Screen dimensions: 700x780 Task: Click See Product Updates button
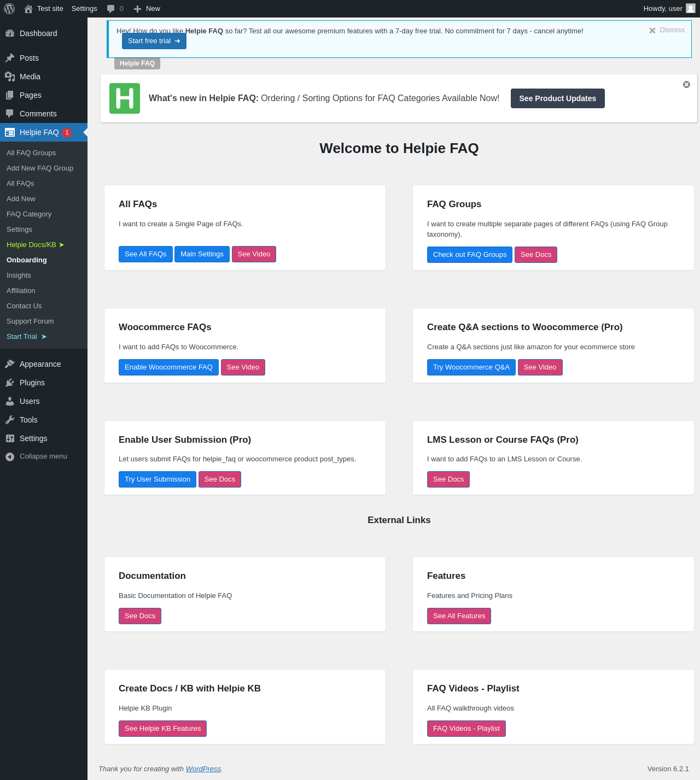(558, 98)
